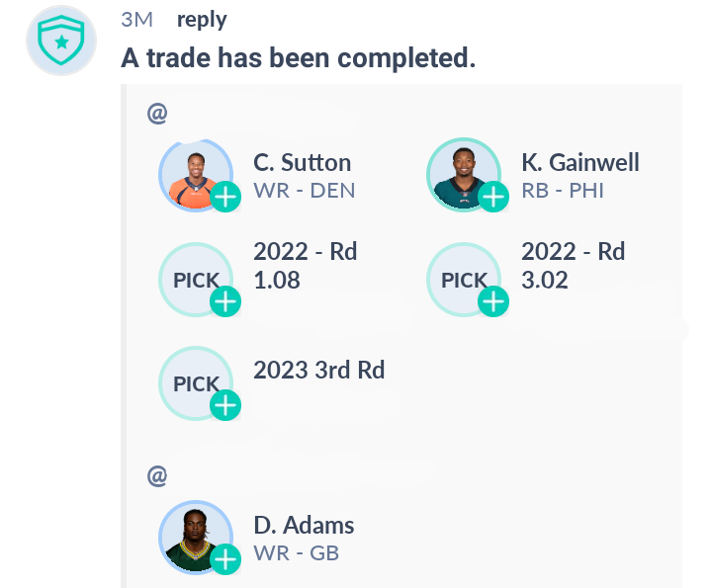Click the plus badge on K. Gainwell

click(493, 197)
